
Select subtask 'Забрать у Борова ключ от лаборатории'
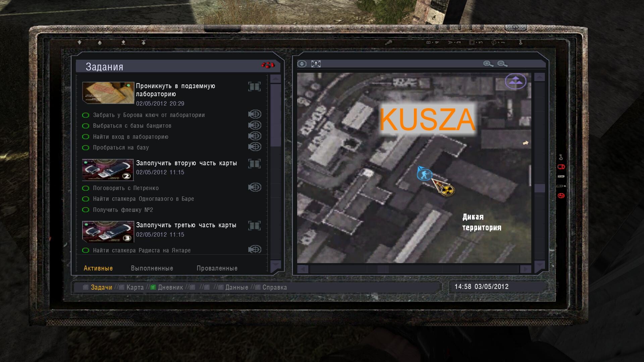click(x=149, y=115)
